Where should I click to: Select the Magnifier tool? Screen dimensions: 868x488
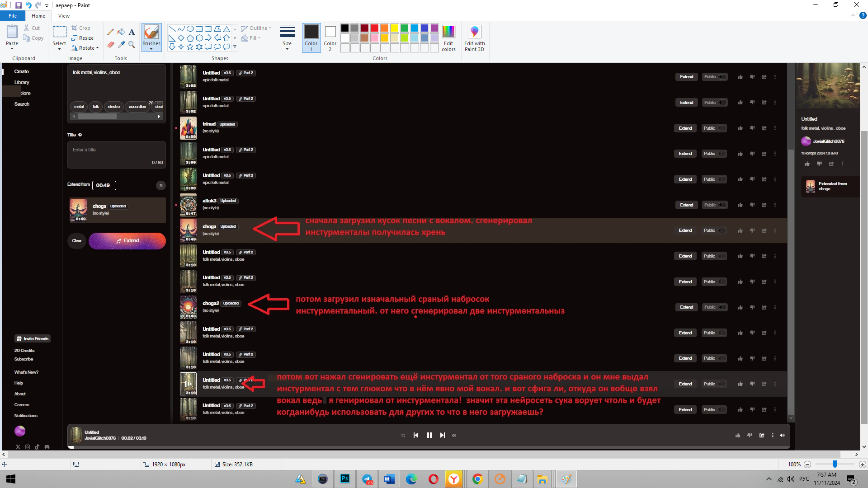[x=132, y=44]
